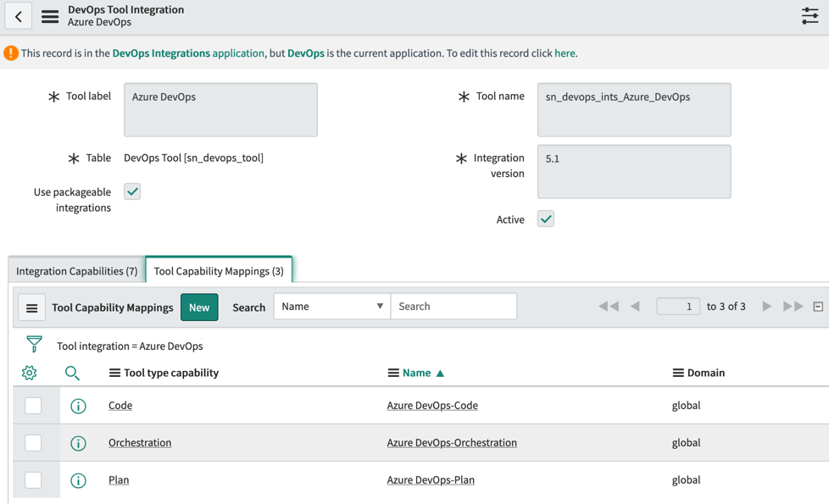This screenshot has width=829, height=504.
Task: Click the Tool name field
Action: pyautogui.click(x=634, y=110)
